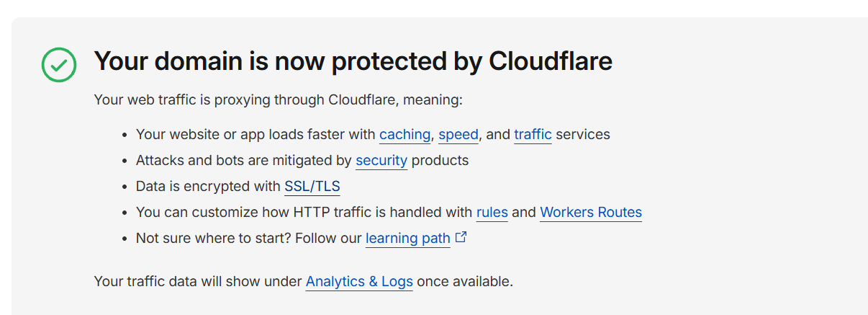Open the SSL/TLS link
This screenshot has height=315, width=868.
point(312,186)
